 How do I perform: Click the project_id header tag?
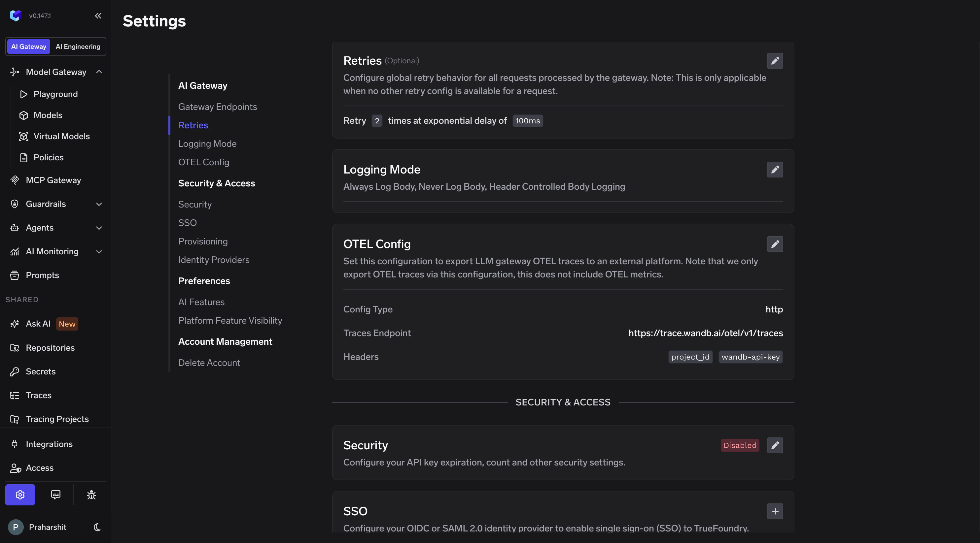(x=690, y=357)
